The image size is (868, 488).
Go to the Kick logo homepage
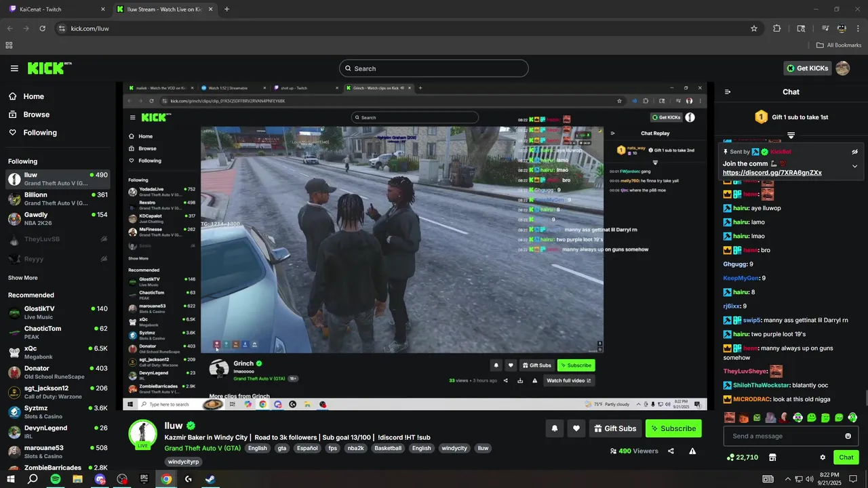pyautogui.click(x=50, y=68)
